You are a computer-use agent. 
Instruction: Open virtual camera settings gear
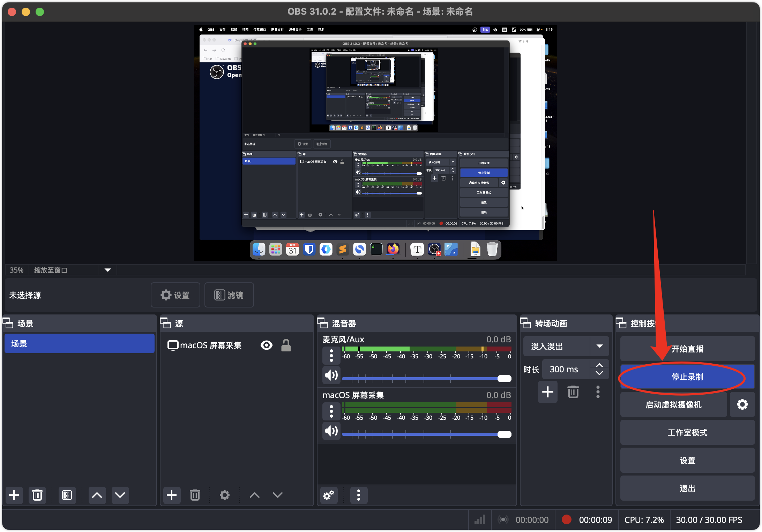[x=742, y=404]
